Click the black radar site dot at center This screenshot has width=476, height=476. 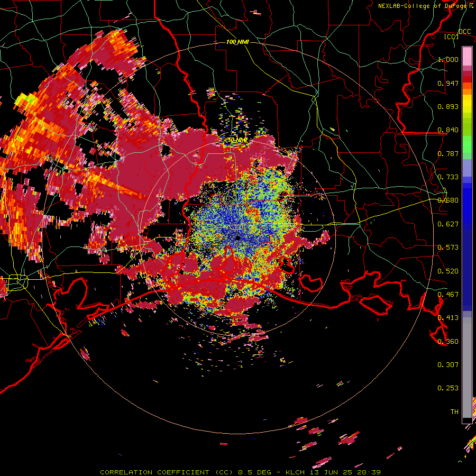[x=238, y=239]
